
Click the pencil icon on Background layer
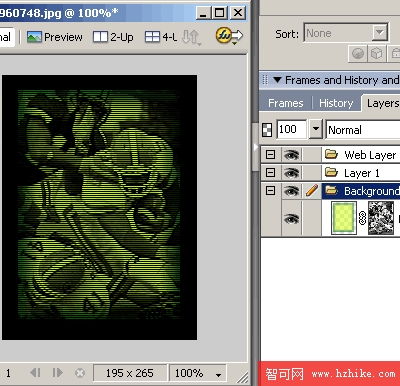point(312,191)
